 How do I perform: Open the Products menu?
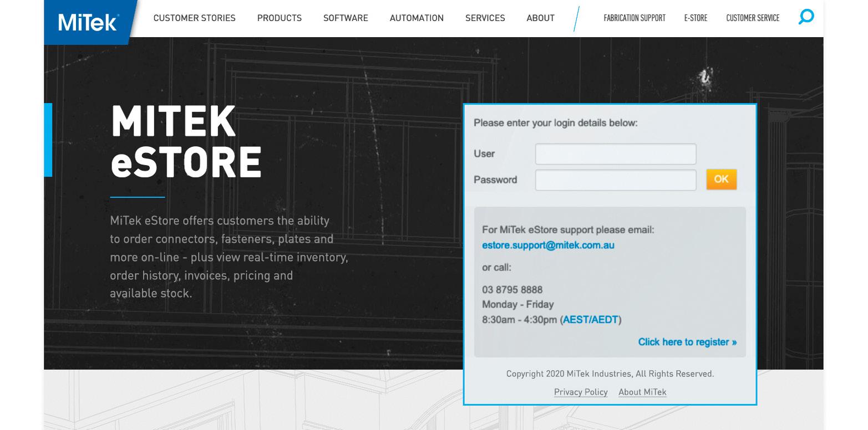click(280, 18)
